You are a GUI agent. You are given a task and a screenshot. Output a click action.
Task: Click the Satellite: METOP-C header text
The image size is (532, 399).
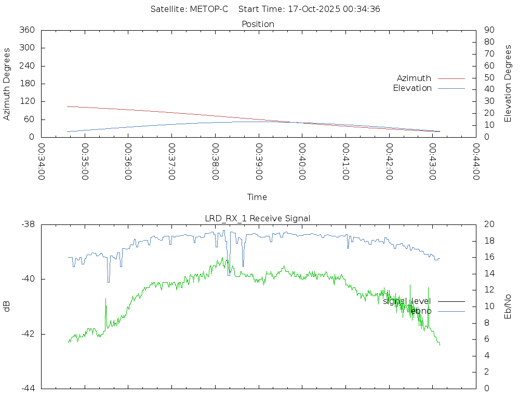(x=189, y=9)
